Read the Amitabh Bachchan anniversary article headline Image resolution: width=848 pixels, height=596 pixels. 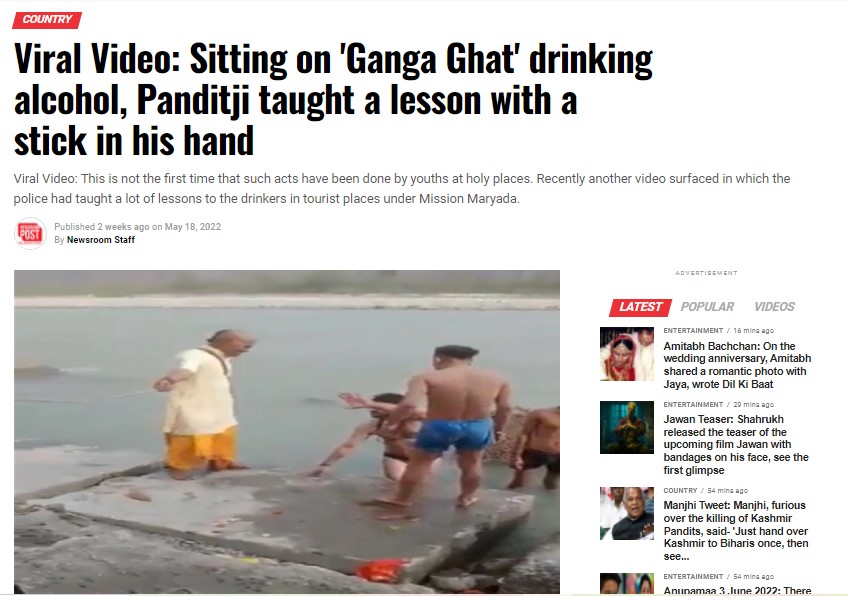[737, 365]
